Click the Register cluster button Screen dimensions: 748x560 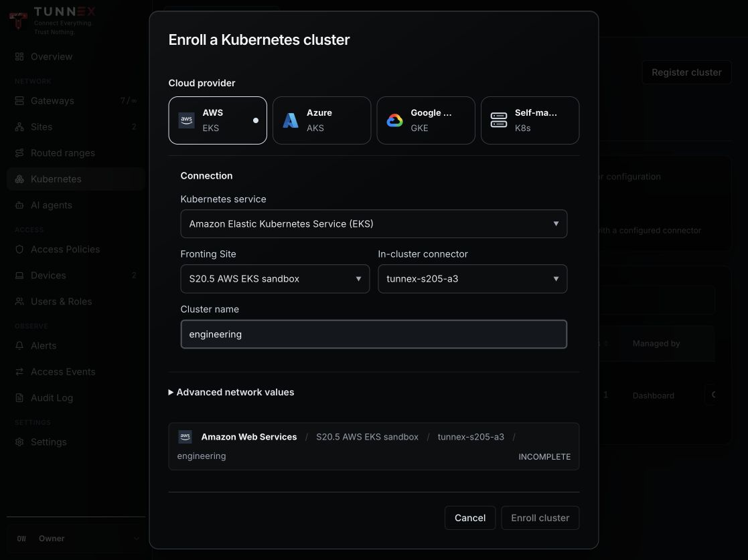(686, 72)
